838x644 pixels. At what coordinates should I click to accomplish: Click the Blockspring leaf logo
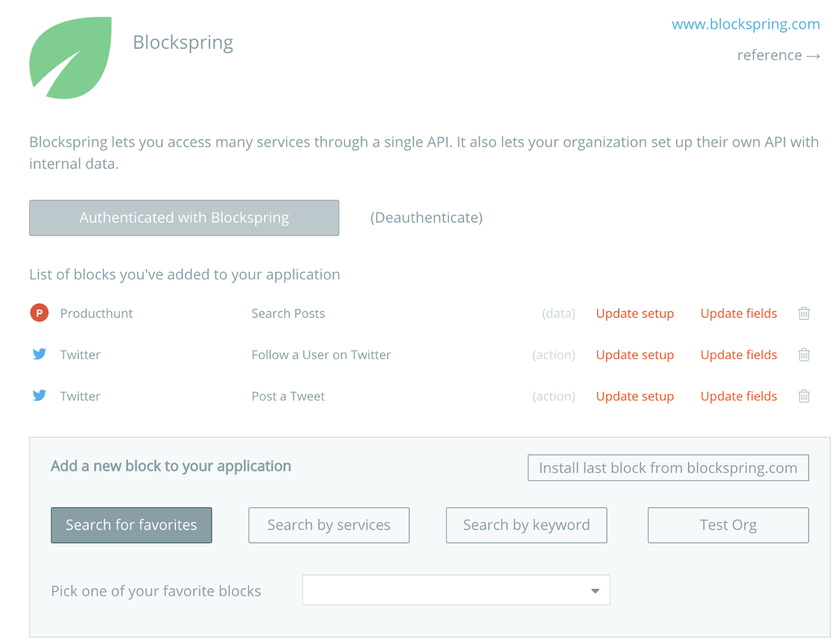[69, 58]
